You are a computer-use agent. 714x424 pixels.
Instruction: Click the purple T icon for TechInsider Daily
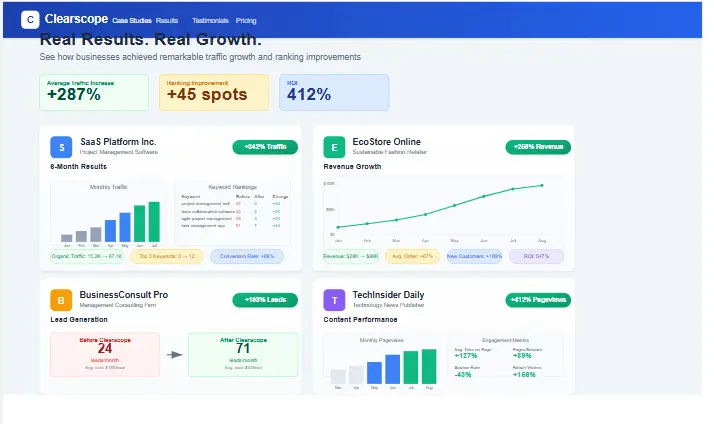click(334, 300)
